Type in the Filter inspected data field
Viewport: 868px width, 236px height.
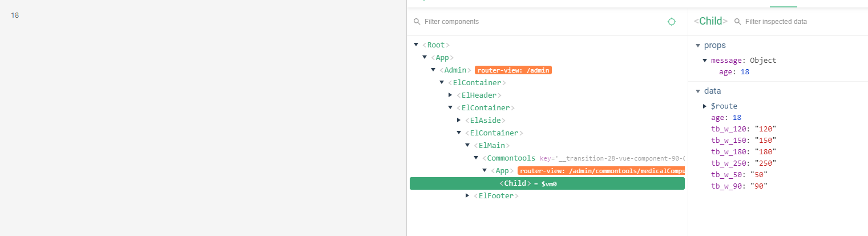pos(799,22)
